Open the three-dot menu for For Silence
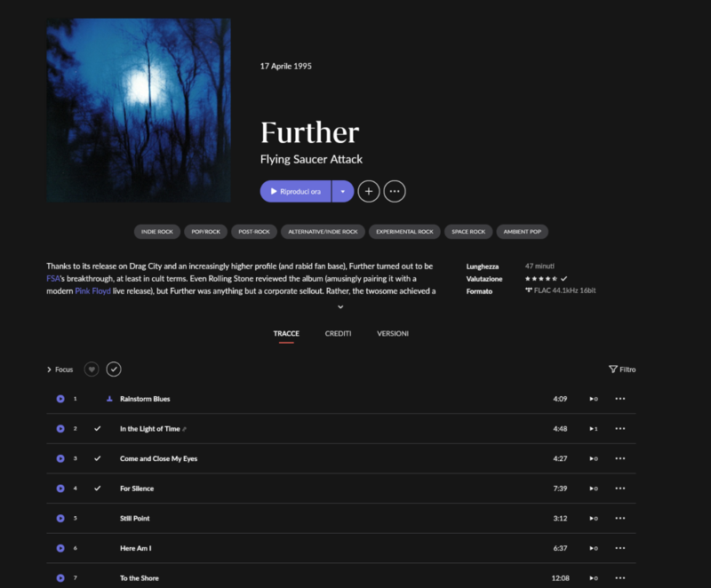Screen dimensions: 711x588 pyautogui.click(x=619, y=489)
